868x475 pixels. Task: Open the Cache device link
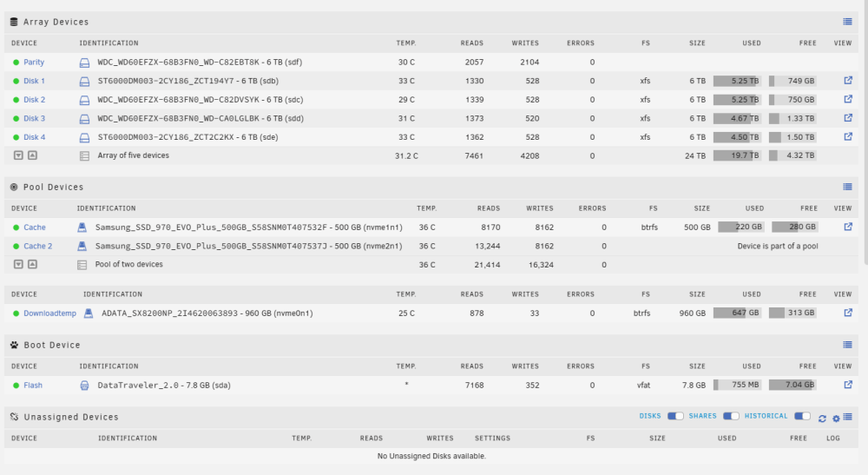pos(35,228)
